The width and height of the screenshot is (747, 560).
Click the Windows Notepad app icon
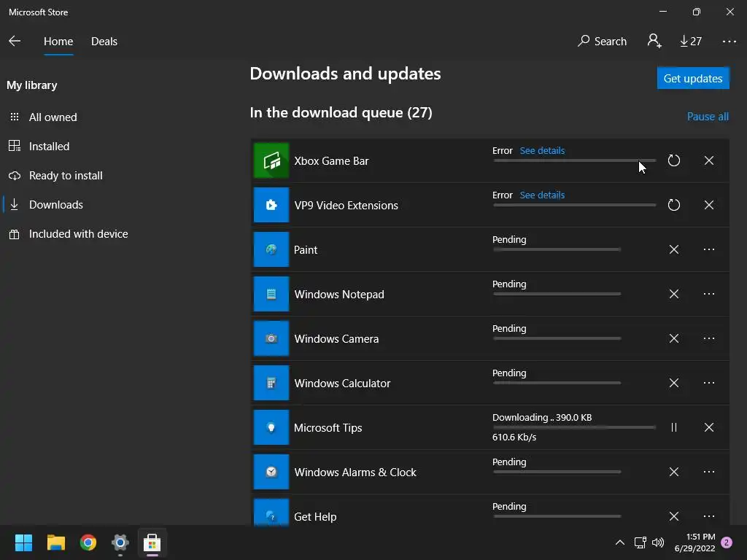coord(271,294)
